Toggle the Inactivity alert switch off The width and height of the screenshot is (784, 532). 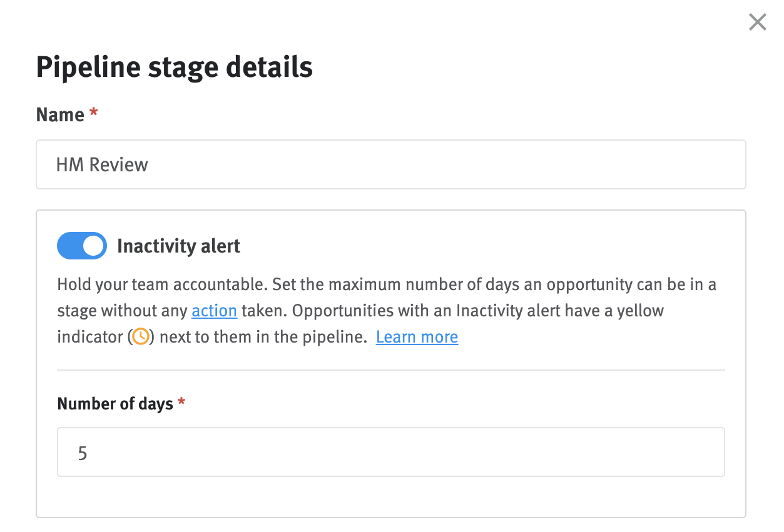point(82,246)
